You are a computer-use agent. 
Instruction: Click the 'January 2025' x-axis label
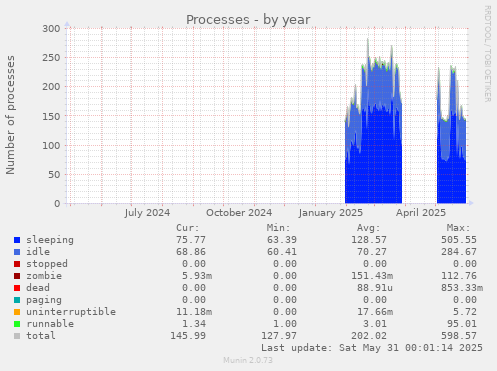(331, 213)
